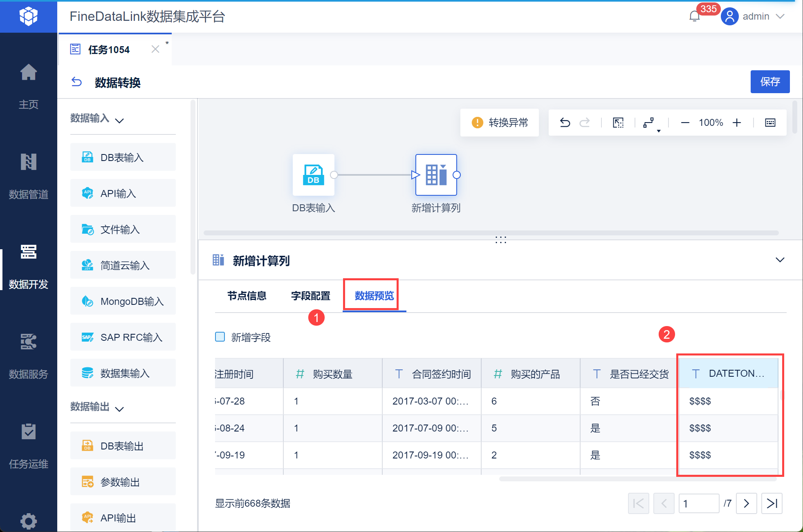Click the 购买的产品 column header
Viewport: 803px width, 532px height.
(x=531, y=373)
